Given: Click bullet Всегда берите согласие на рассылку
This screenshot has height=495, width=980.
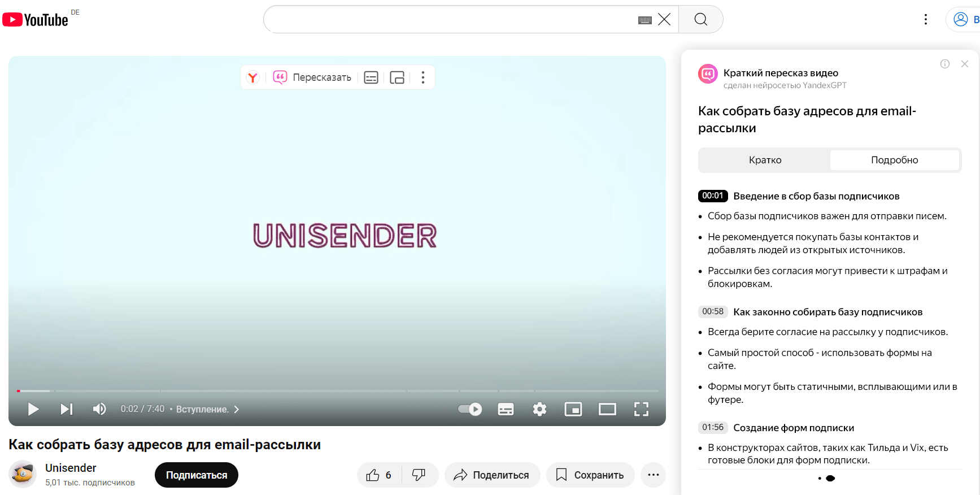Looking at the screenshot, I should pos(828,332).
